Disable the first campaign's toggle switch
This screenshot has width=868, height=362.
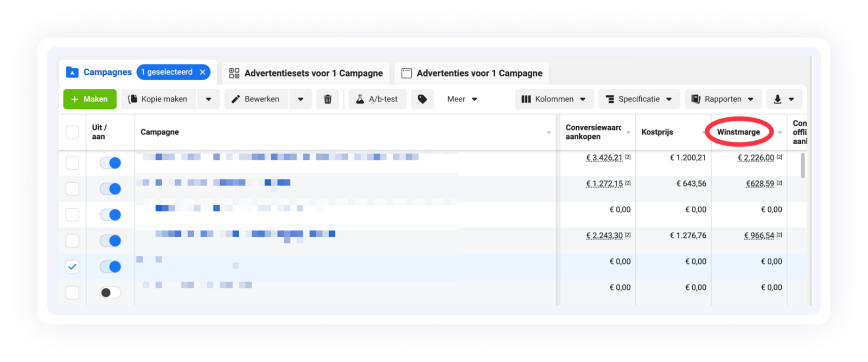point(110,163)
